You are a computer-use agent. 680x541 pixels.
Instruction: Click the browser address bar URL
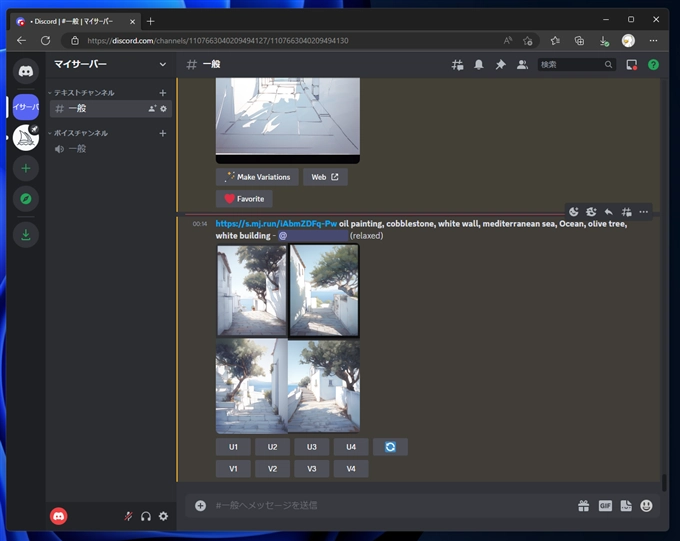tap(218, 41)
